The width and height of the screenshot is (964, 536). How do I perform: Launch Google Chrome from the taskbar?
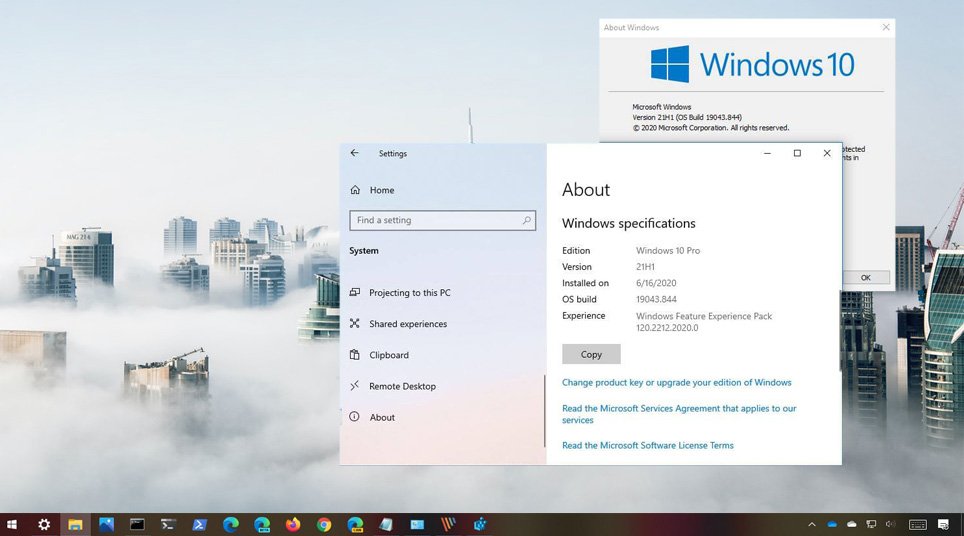pyautogui.click(x=324, y=524)
